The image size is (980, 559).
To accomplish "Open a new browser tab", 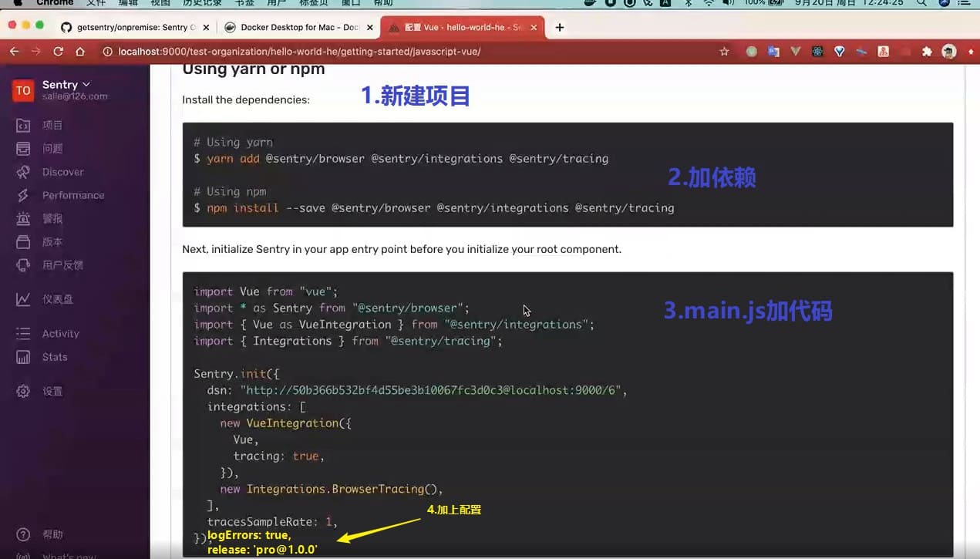I will tap(560, 27).
